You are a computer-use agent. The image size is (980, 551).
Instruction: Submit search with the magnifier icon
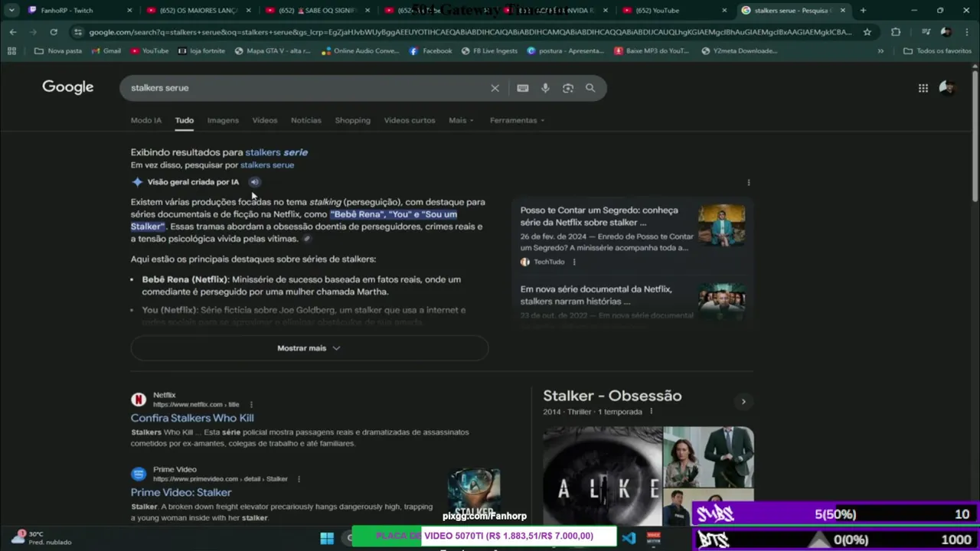590,88
